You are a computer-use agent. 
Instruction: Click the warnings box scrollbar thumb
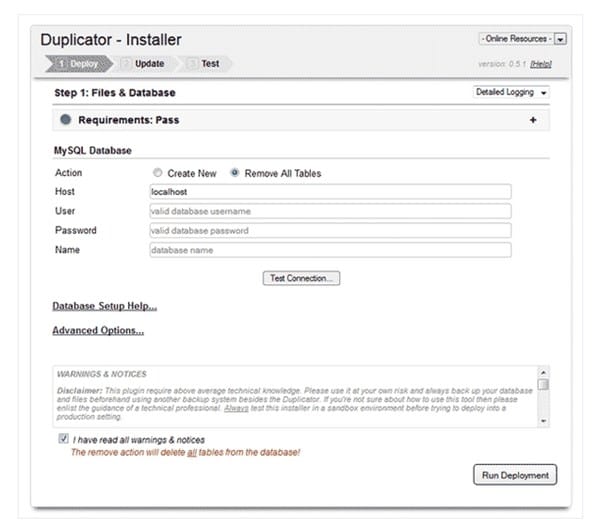tap(543, 384)
